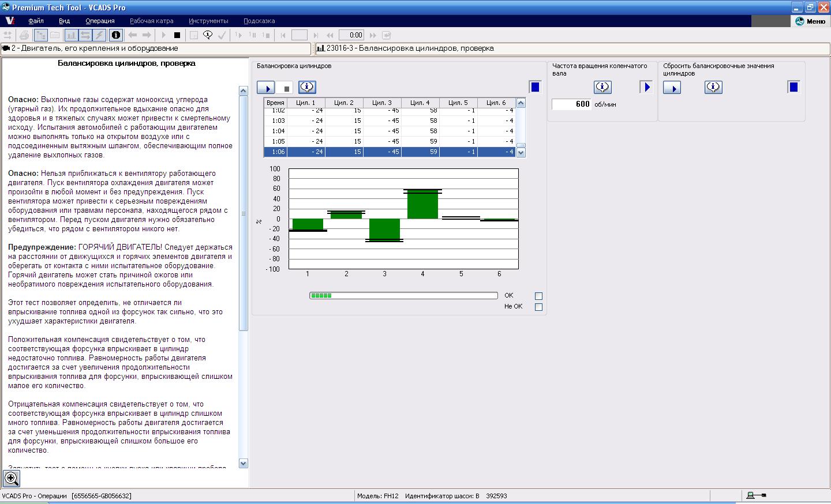This screenshot has height=504, width=831.
Task: Click the back arrow toolbar icon
Action: pyautogui.click(x=132, y=35)
